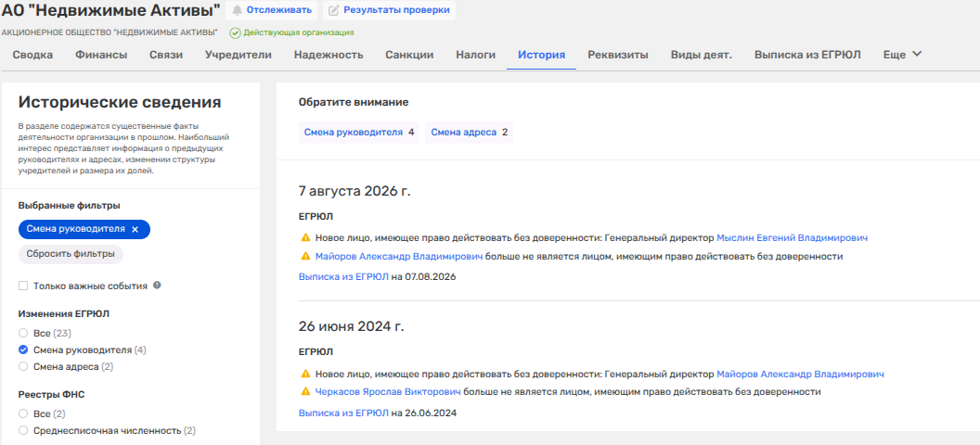Select the Смена адреса (2) radio option

pos(23,366)
